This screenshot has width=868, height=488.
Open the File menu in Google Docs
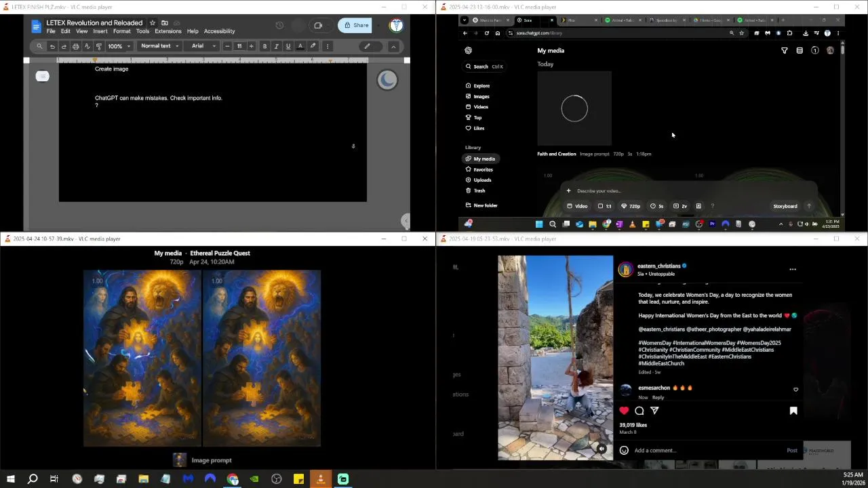[51, 31]
